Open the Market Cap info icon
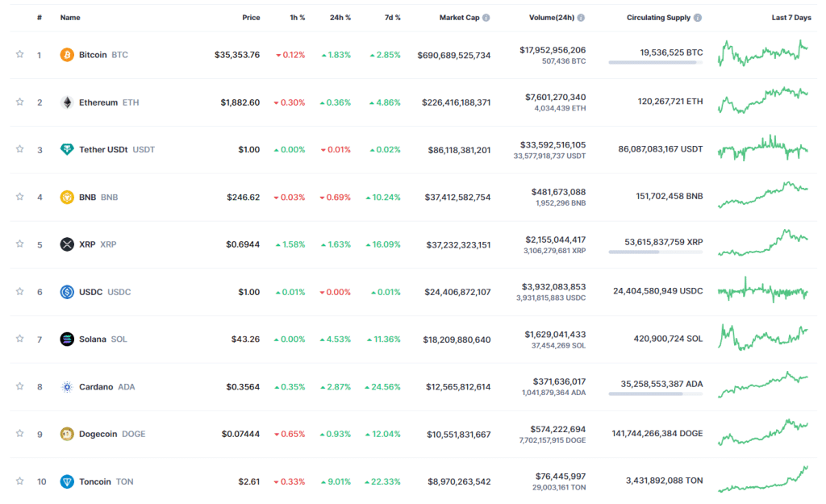The image size is (826, 504). point(486,18)
